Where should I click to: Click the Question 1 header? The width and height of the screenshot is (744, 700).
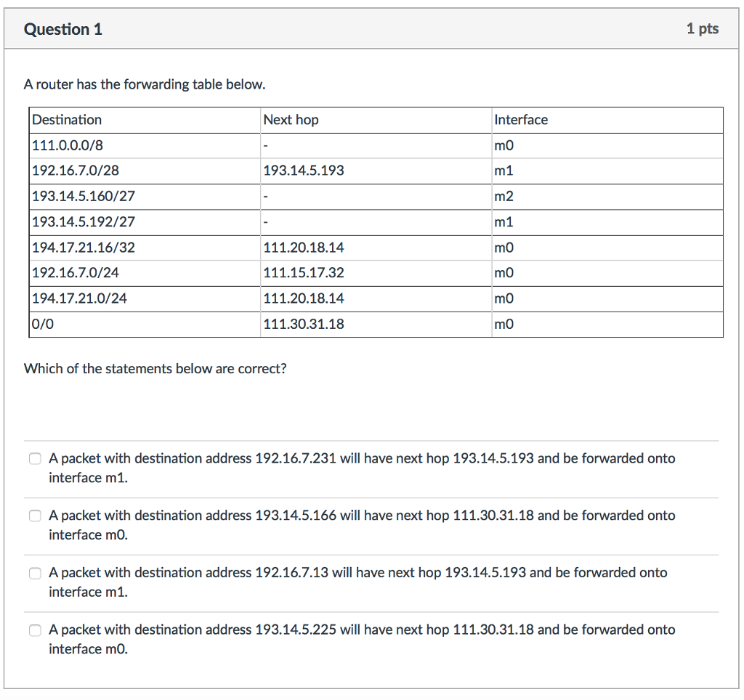pyautogui.click(x=63, y=29)
